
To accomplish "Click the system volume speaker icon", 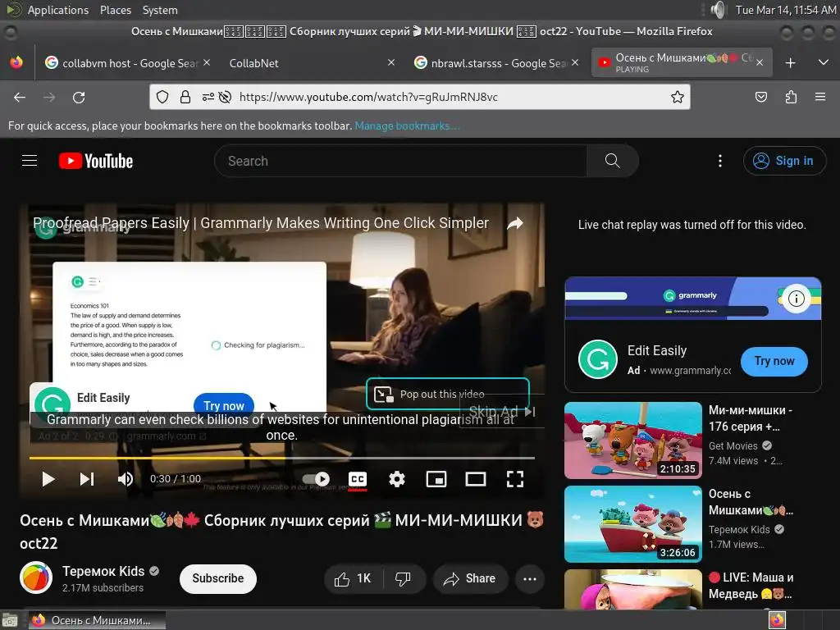I will (x=719, y=10).
